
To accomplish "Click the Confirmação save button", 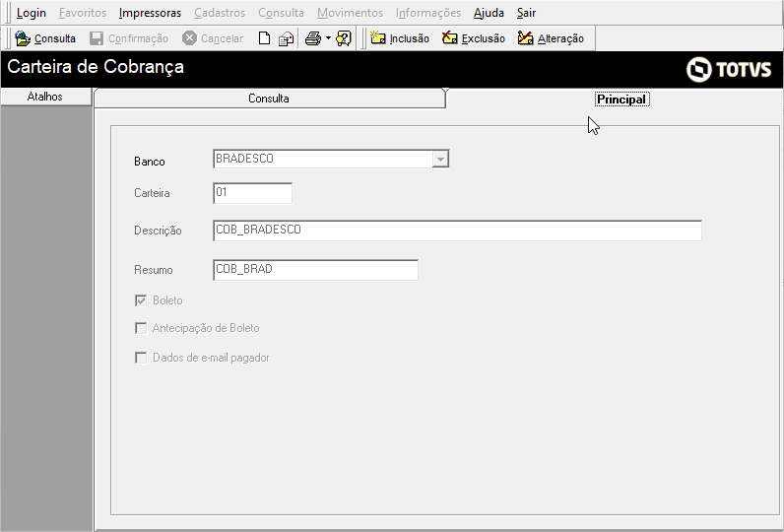I will (x=129, y=38).
